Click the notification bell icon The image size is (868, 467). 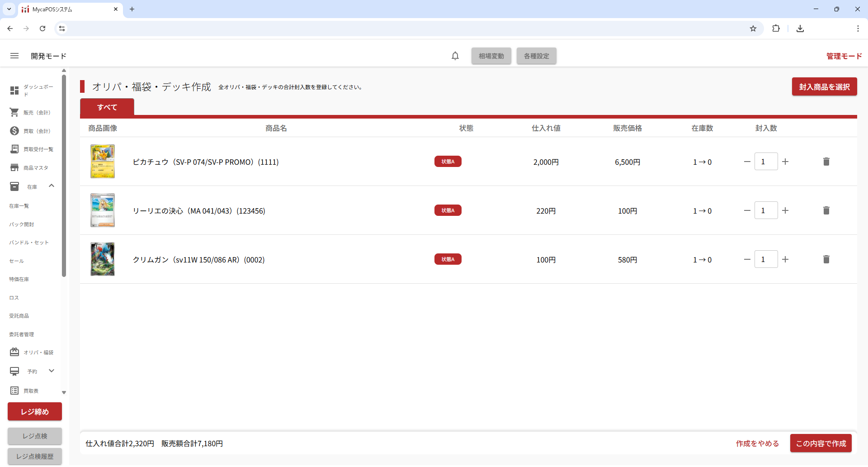click(x=455, y=56)
